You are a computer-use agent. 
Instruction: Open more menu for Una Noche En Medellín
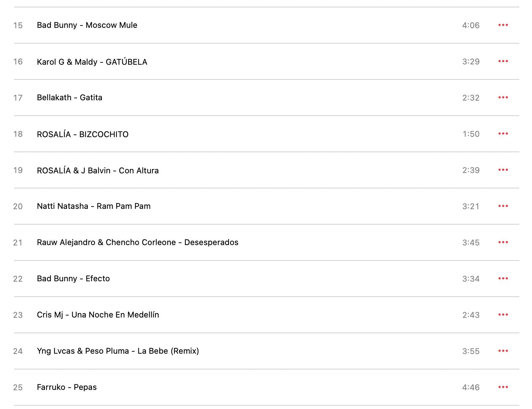point(503,315)
